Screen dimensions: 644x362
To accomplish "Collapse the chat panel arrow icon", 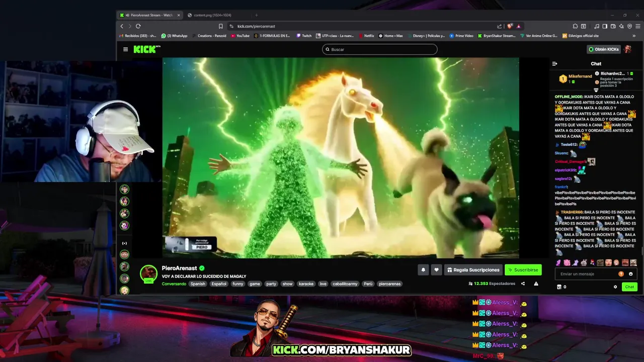I will (x=554, y=64).
